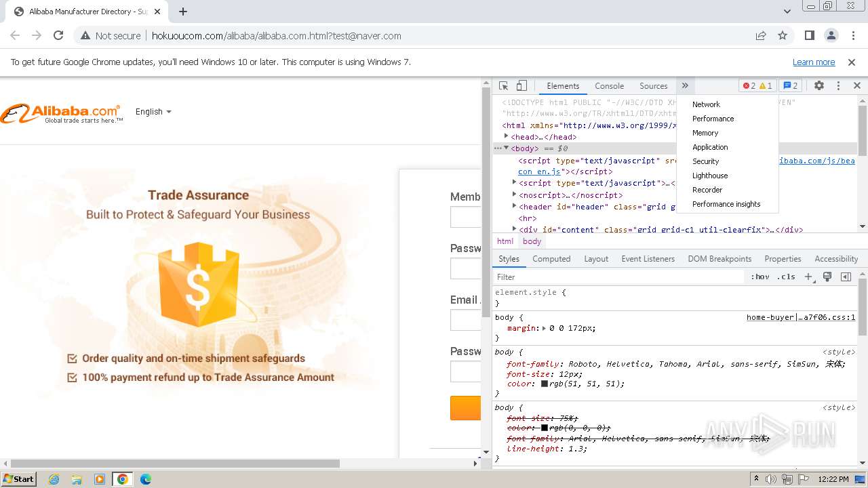Open a new browser tab
868x488 pixels.
[x=183, y=12]
